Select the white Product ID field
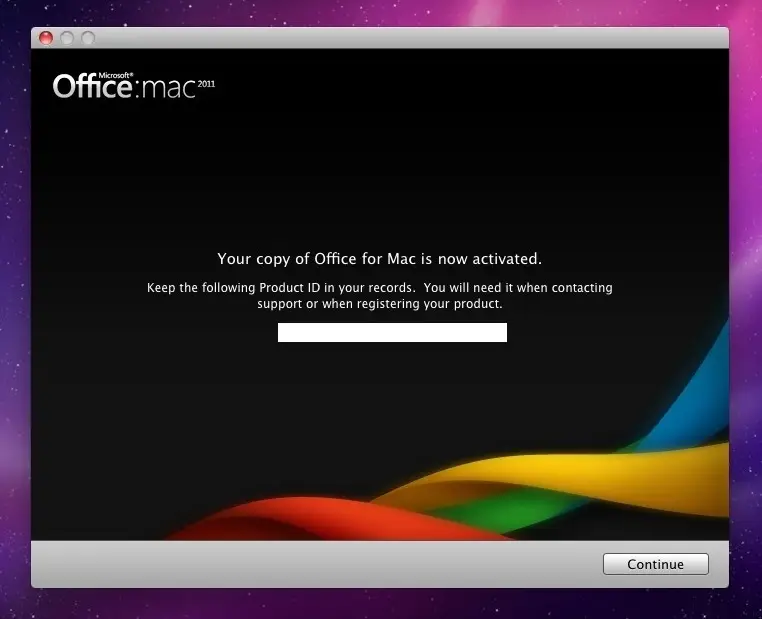Screen dimensions: 762x619 tap(392, 332)
